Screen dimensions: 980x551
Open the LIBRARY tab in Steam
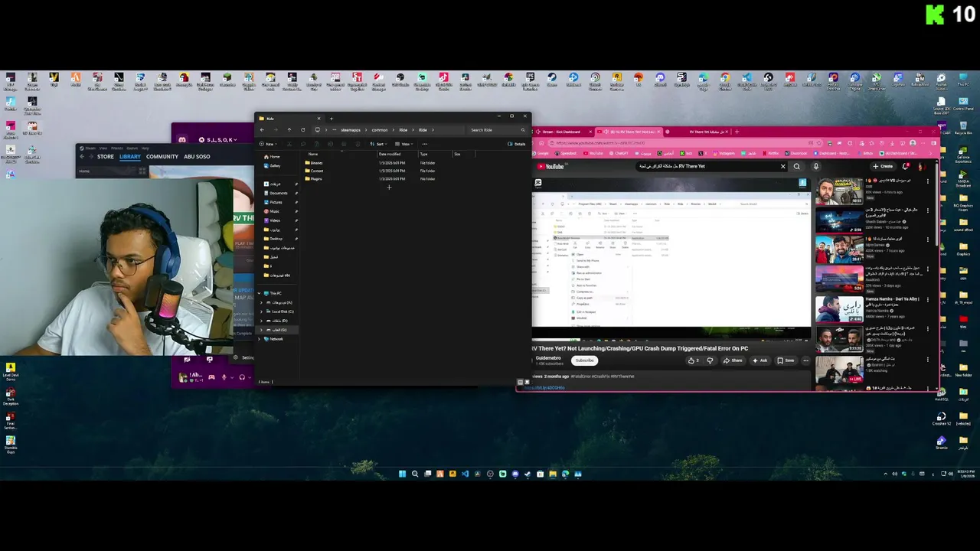tap(130, 157)
